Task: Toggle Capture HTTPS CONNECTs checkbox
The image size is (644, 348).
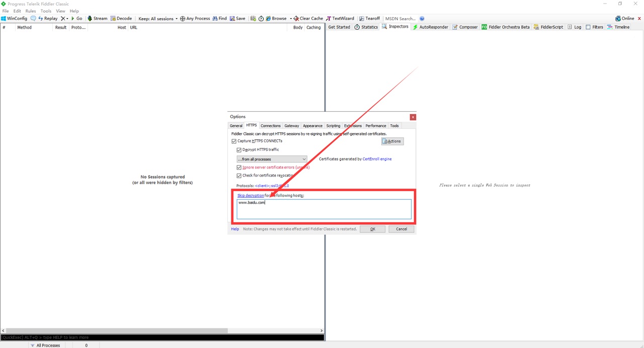Action: click(234, 141)
